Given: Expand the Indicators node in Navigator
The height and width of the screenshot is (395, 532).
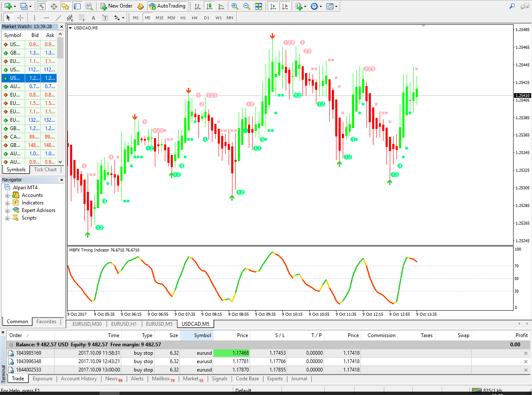Looking at the screenshot, I should click(7, 203).
